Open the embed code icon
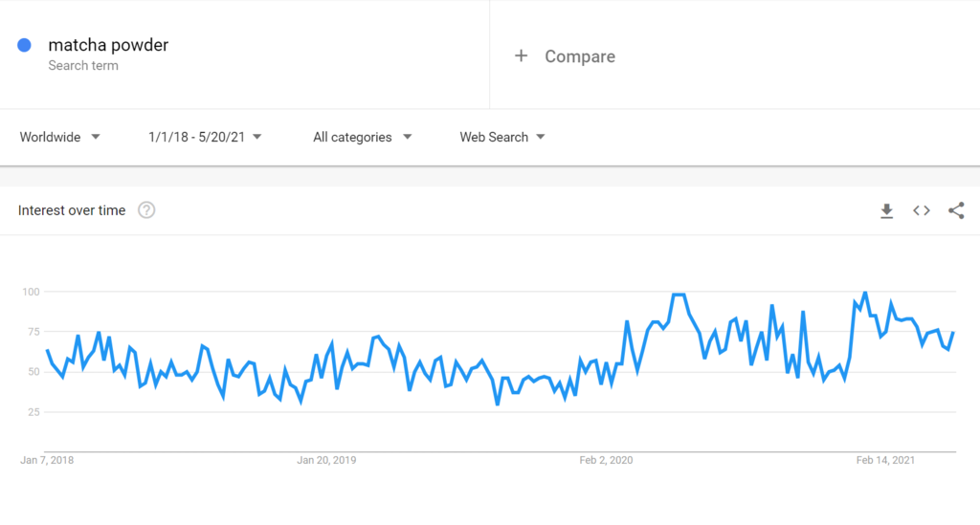The width and height of the screenshot is (980, 525). tap(922, 210)
